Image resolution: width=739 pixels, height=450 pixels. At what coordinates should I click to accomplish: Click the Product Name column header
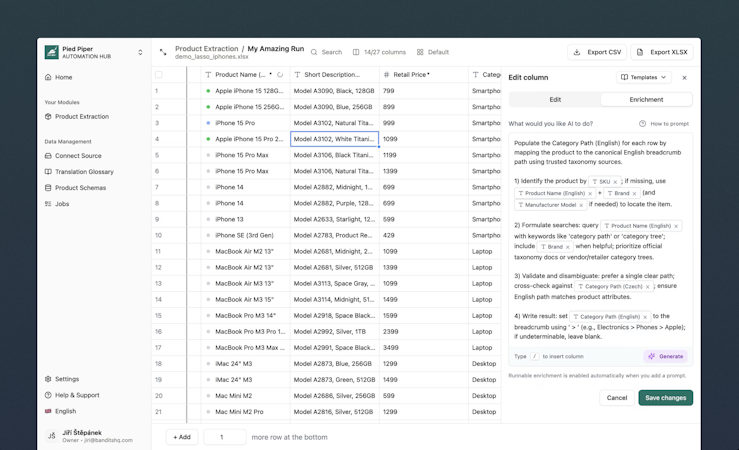tap(245, 74)
